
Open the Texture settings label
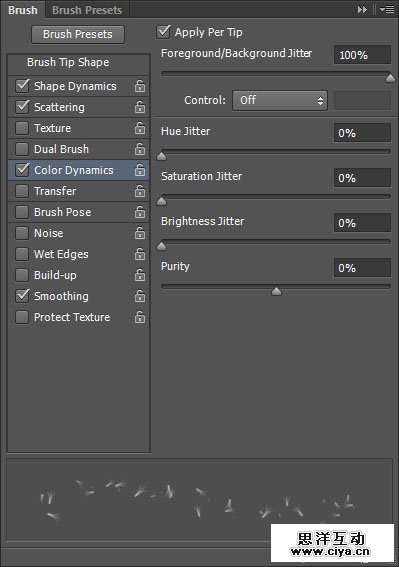(x=52, y=128)
